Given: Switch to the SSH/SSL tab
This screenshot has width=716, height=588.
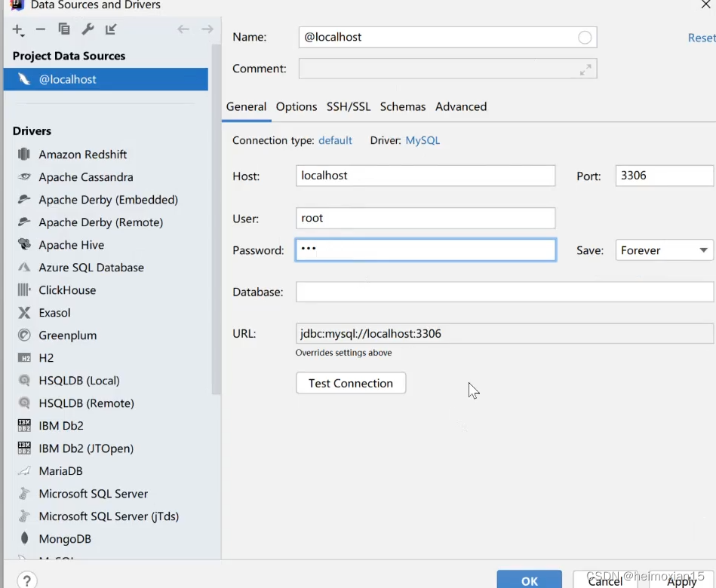Looking at the screenshot, I should (x=349, y=106).
